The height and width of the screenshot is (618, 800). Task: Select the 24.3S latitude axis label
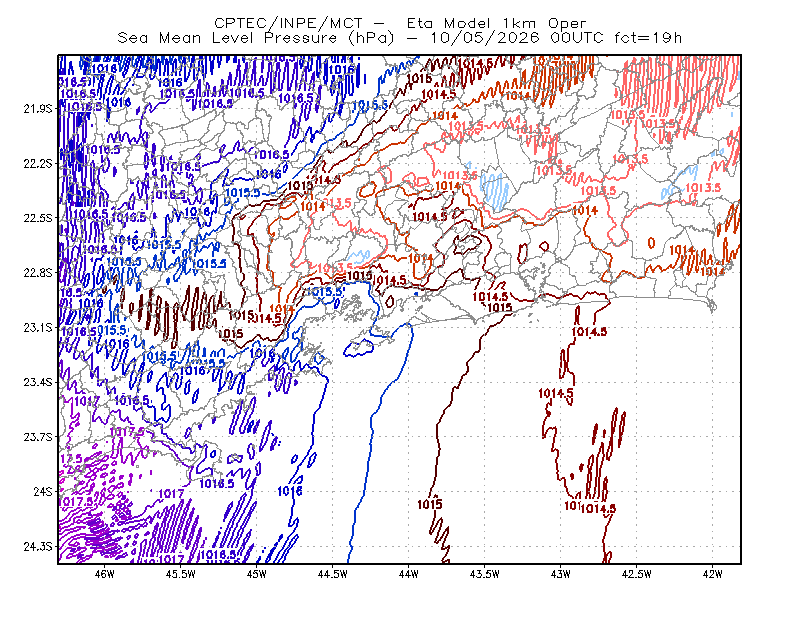(38, 547)
